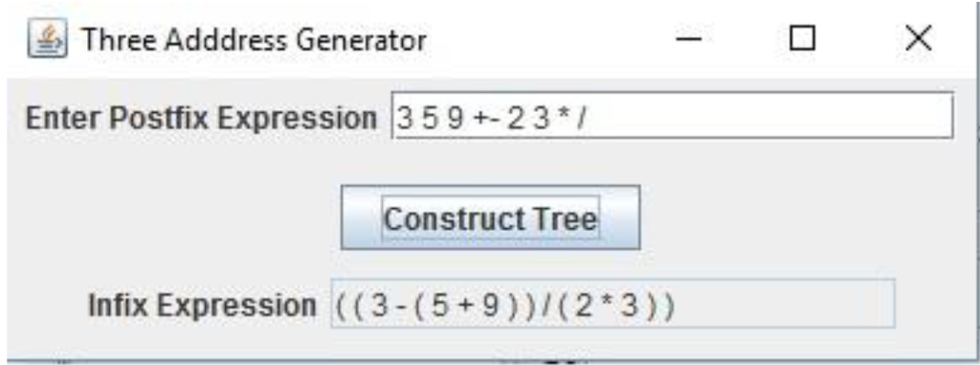Build the expression tree with Construct Tree
Screen dimensions: 980x365
point(491,217)
